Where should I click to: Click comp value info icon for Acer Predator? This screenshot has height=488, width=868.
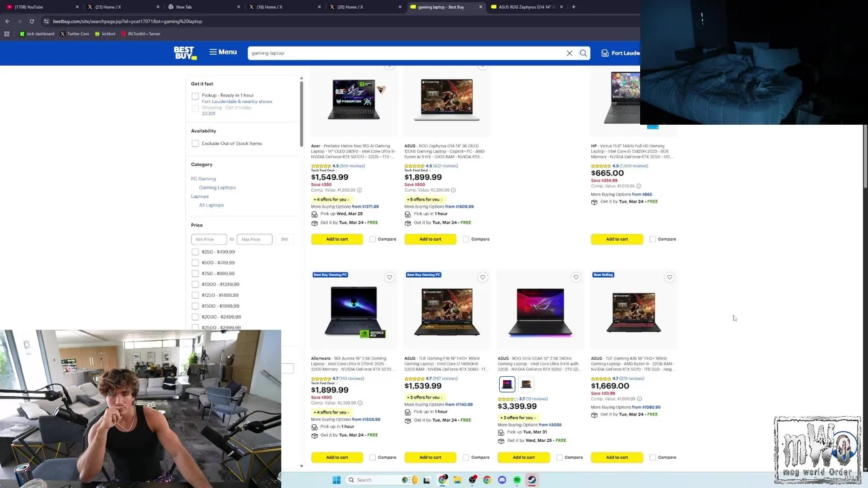tap(359, 190)
